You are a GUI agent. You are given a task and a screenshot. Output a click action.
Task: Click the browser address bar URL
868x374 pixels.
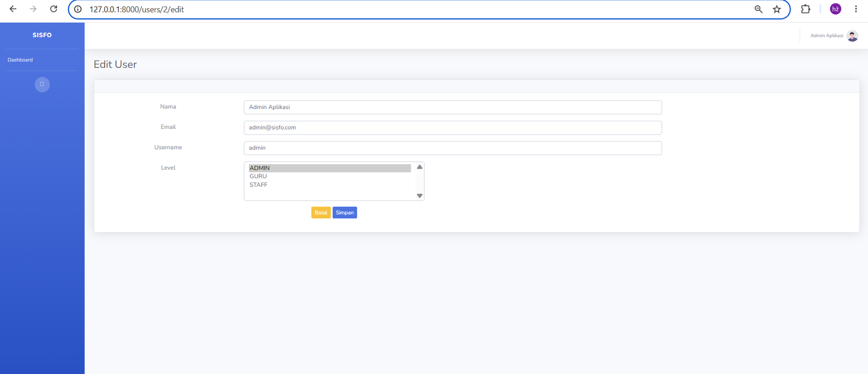click(137, 9)
